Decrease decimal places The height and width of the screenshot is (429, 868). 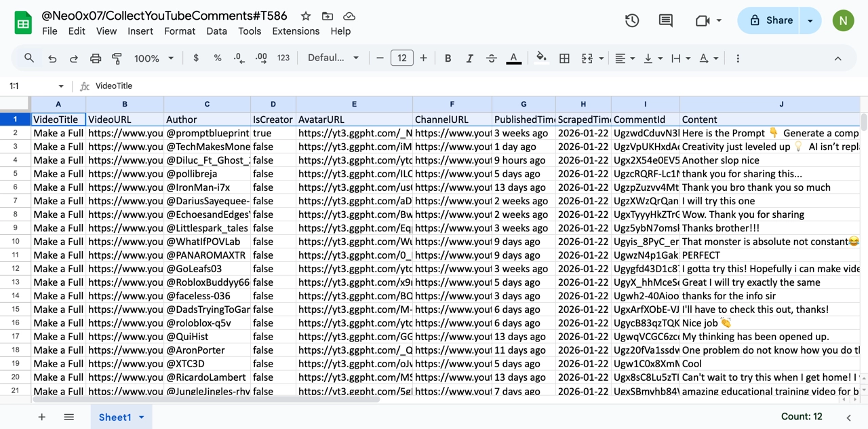[x=239, y=58]
